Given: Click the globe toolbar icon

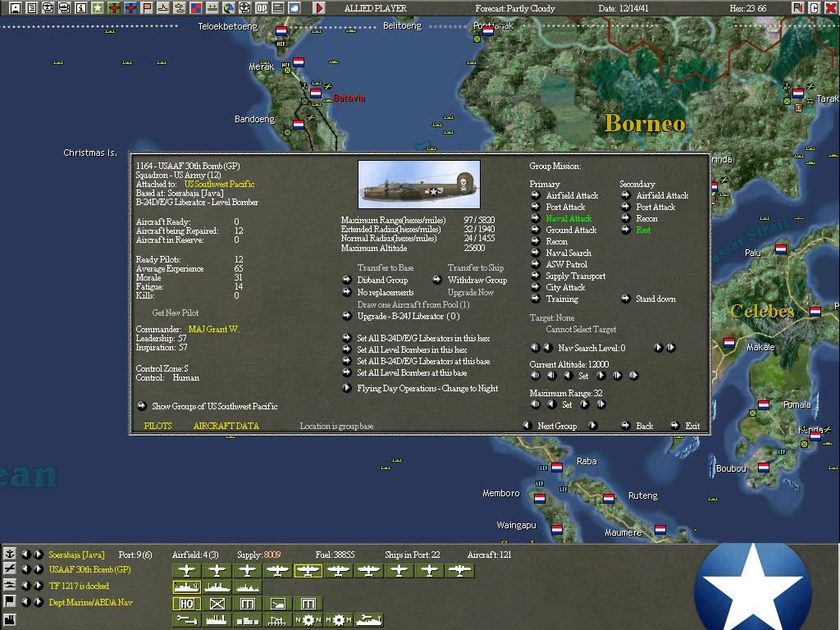Looking at the screenshot, I should point(229,8).
